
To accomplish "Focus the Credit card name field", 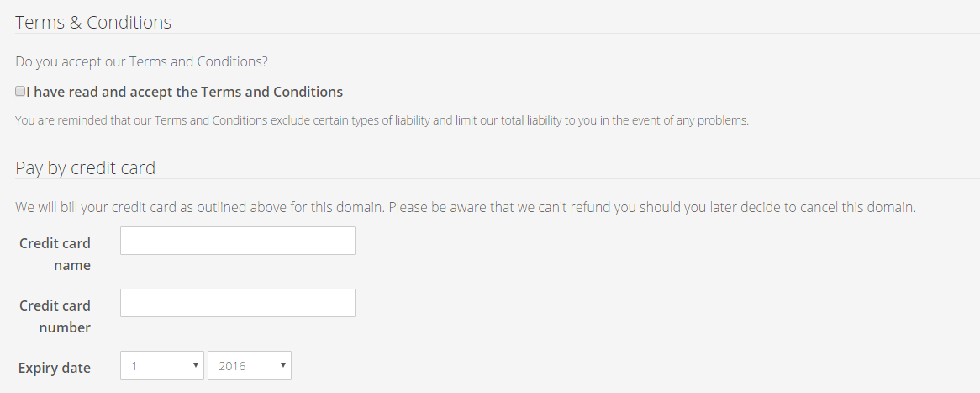I will (237, 241).
